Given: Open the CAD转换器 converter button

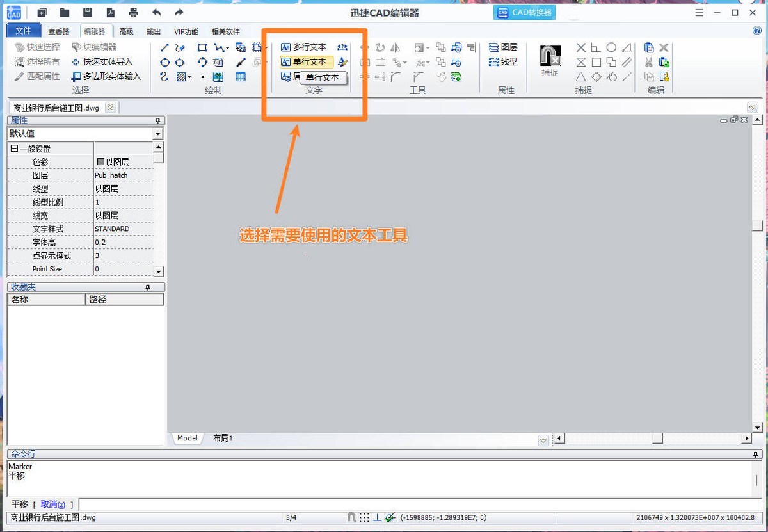Looking at the screenshot, I should (524, 12).
